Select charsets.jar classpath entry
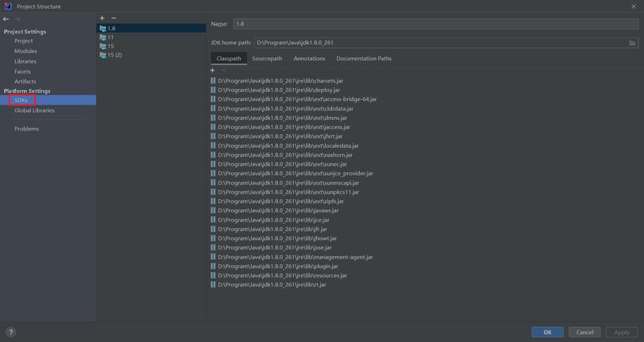This screenshot has width=644, height=342. pos(277,81)
